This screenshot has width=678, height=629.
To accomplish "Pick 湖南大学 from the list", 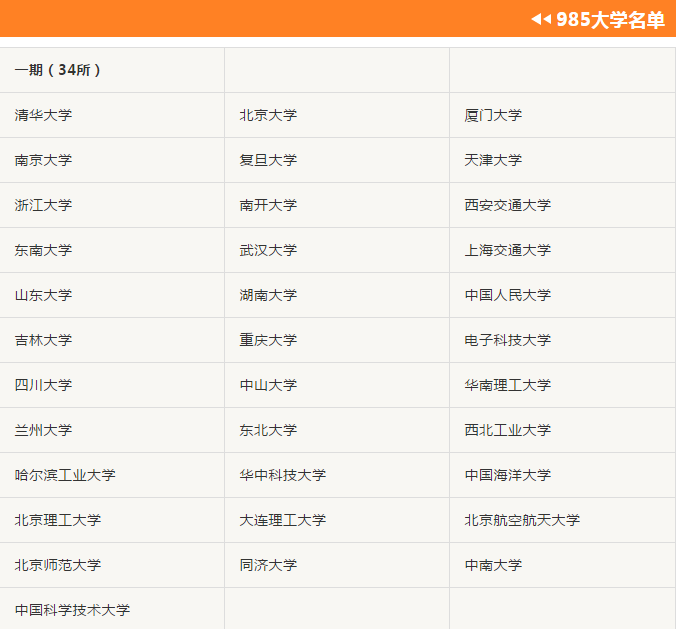I will coord(268,295).
